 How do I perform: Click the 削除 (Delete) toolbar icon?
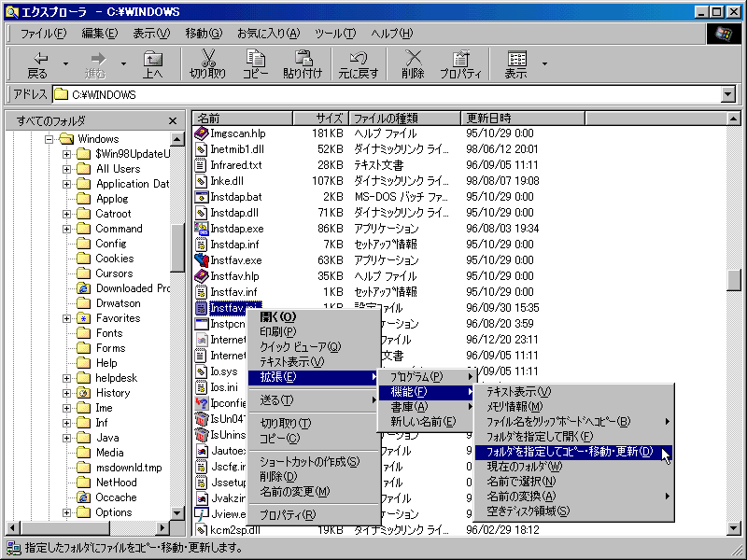click(x=412, y=63)
